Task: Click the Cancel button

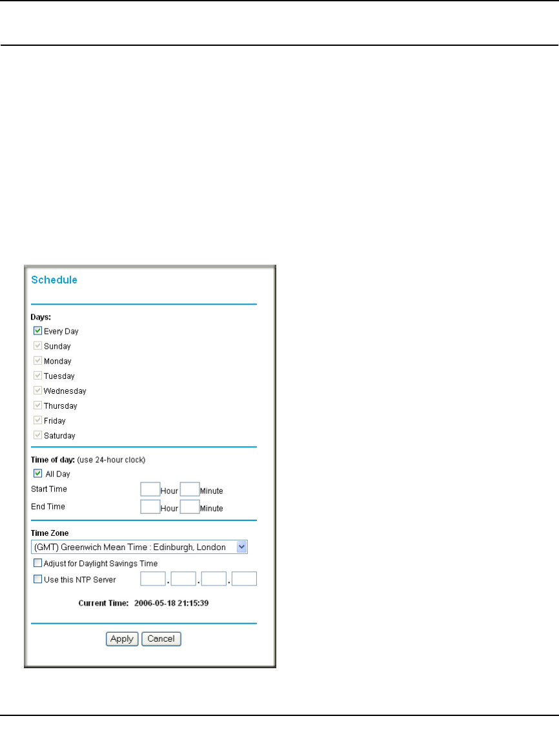Action: coord(161,639)
